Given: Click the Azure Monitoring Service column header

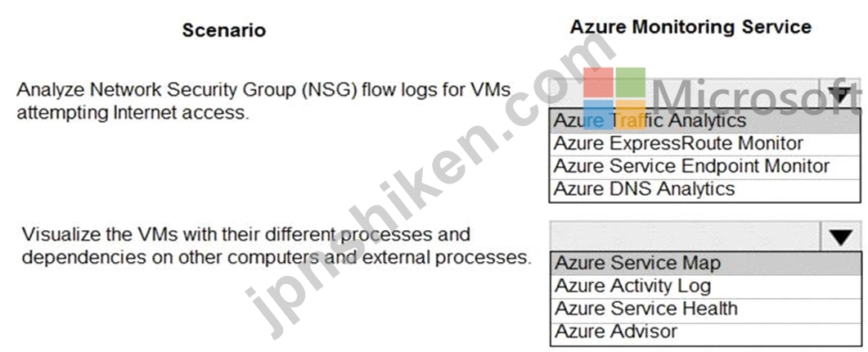Looking at the screenshot, I should coord(690,27).
